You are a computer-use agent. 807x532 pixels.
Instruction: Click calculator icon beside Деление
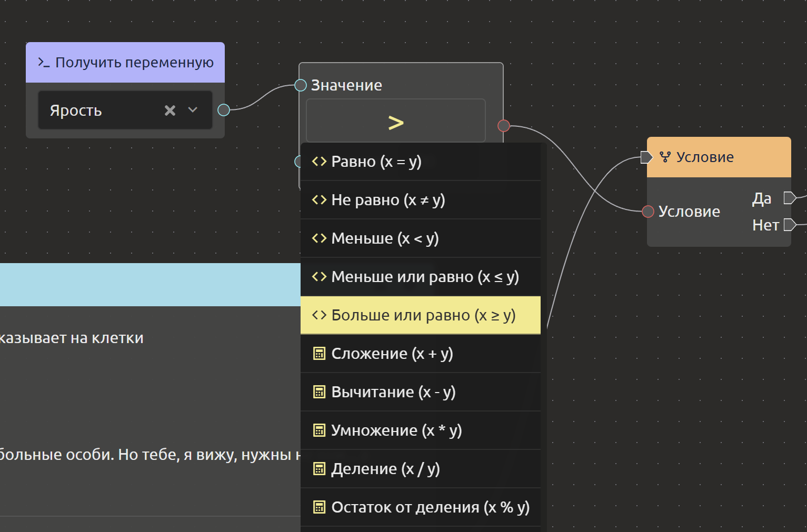(319, 469)
